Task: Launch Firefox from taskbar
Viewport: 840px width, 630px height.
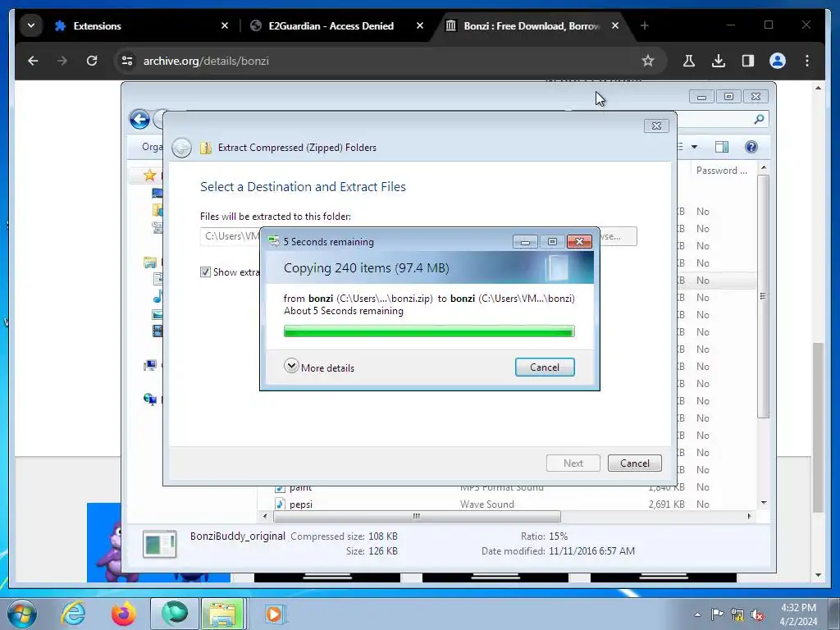Action: point(124,614)
